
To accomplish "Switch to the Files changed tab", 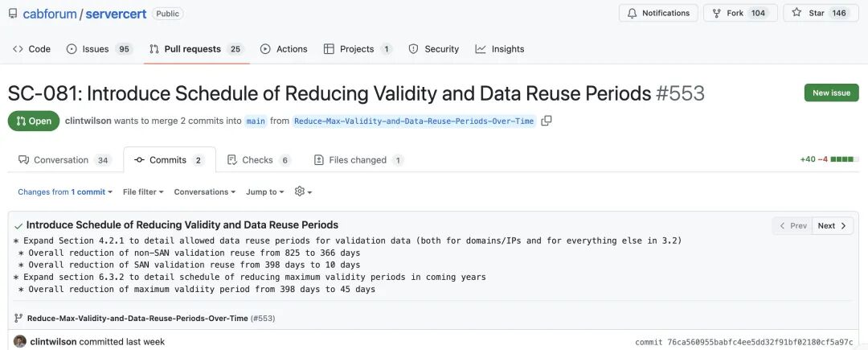I will coord(358,160).
